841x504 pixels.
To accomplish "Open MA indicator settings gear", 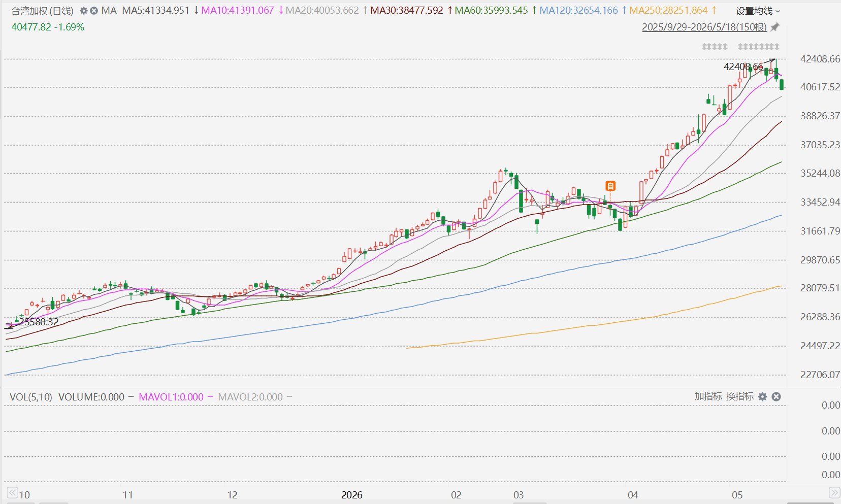I will click(x=84, y=11).
